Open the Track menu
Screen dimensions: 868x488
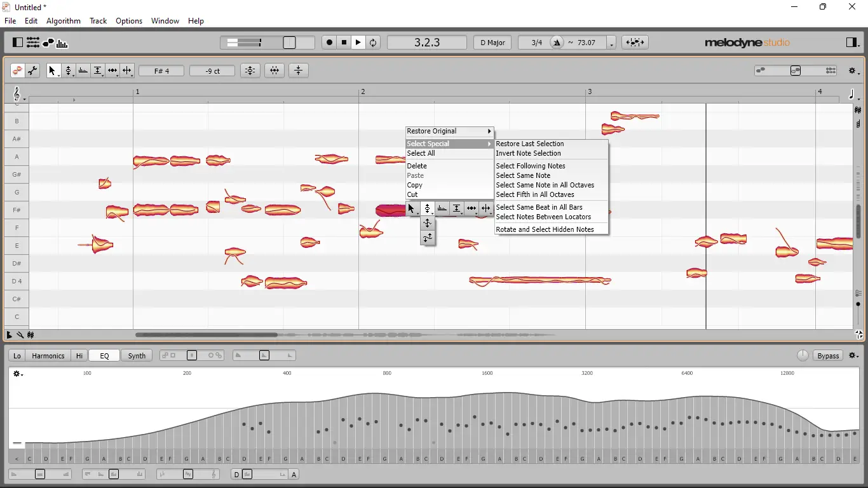coord(98,21)
